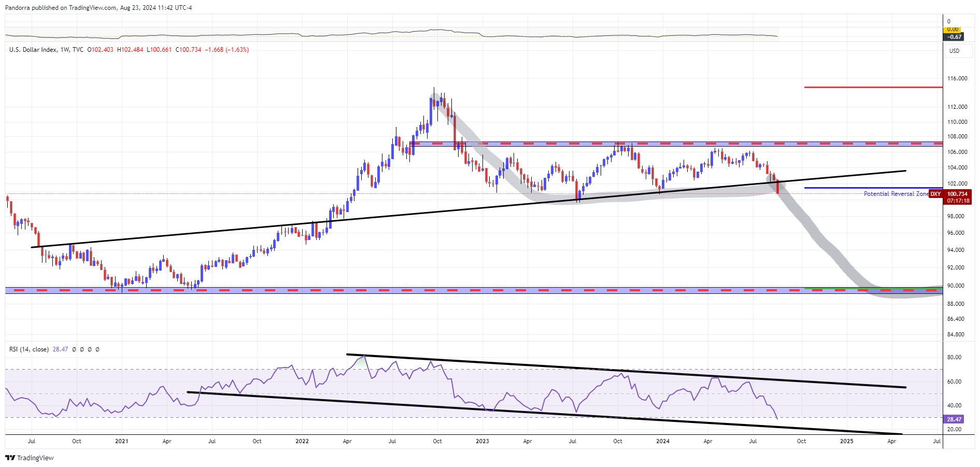
Task: Click the 84.800 price axis label
Action: pos(956,334)
